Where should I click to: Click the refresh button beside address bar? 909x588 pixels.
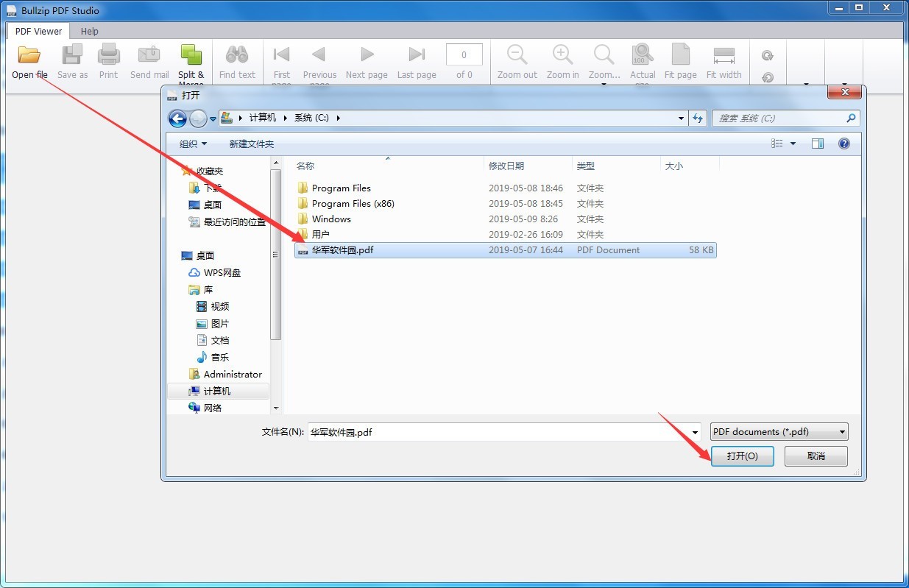[x=698, y=118]
